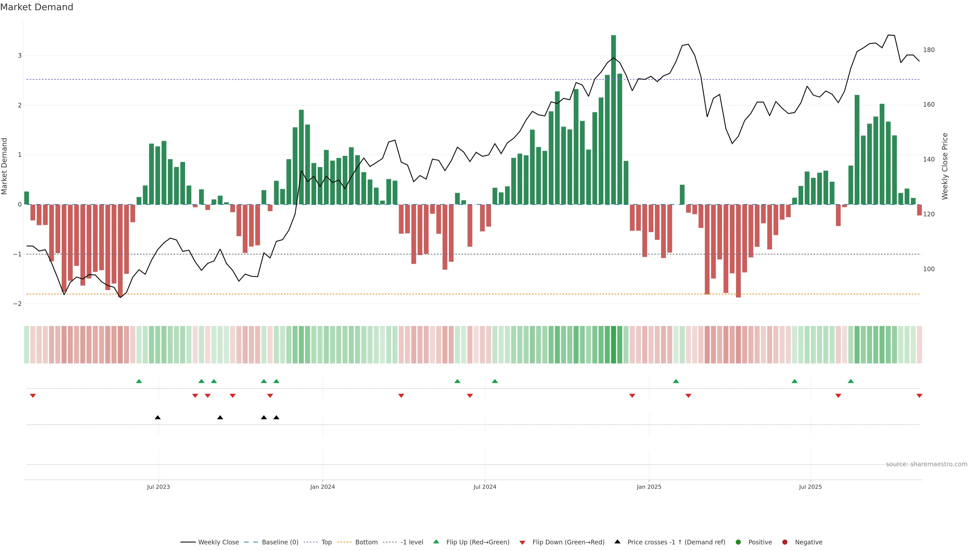Click the Negative red circle legend icon

click(x=785, y=542)
